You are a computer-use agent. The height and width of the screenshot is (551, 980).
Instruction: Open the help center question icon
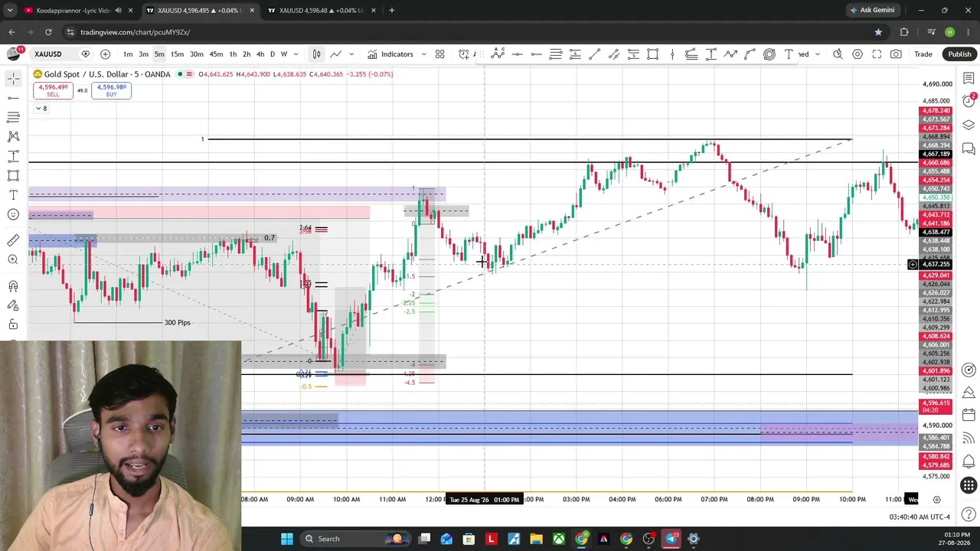[x=969, y=514]
